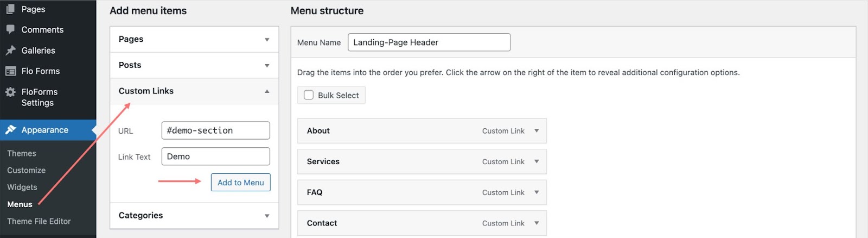Click the Flo Forms icon
Image resolution: width=868 pixels, height=238 pixels.
10,71
